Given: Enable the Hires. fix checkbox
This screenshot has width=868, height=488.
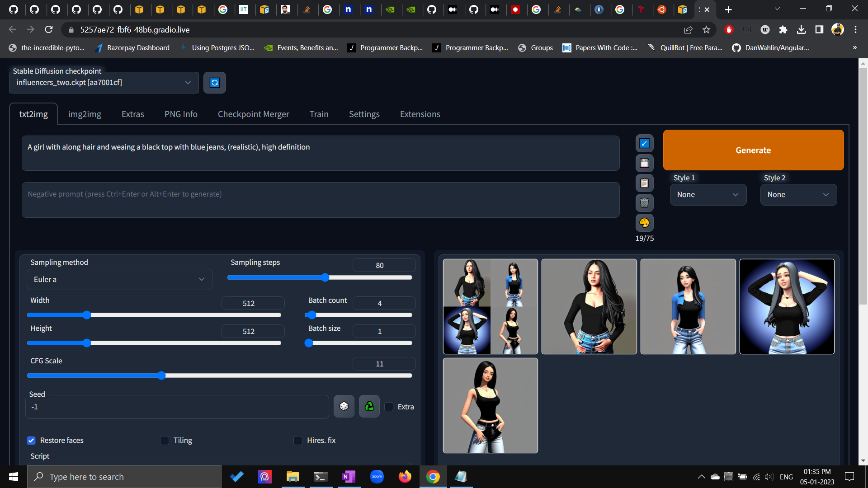Looking at the screenshot, I should [298, 441].
